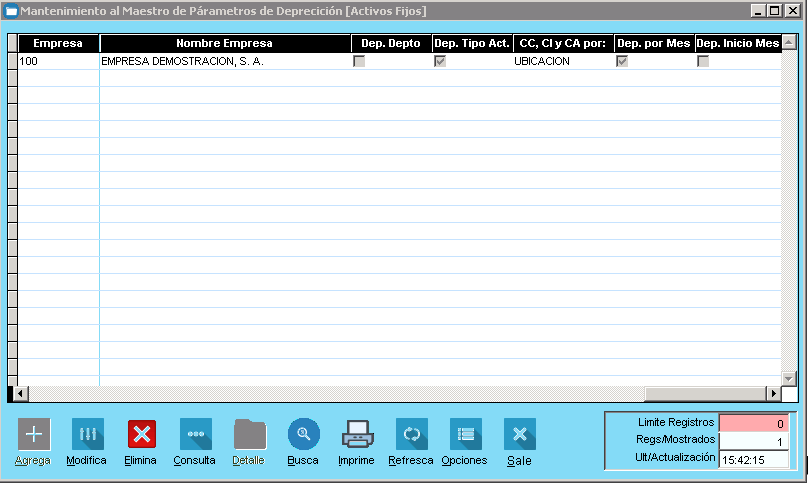Reload data with the Refresca icon
This screenshot has width=808, height=483.
point(411,434)
